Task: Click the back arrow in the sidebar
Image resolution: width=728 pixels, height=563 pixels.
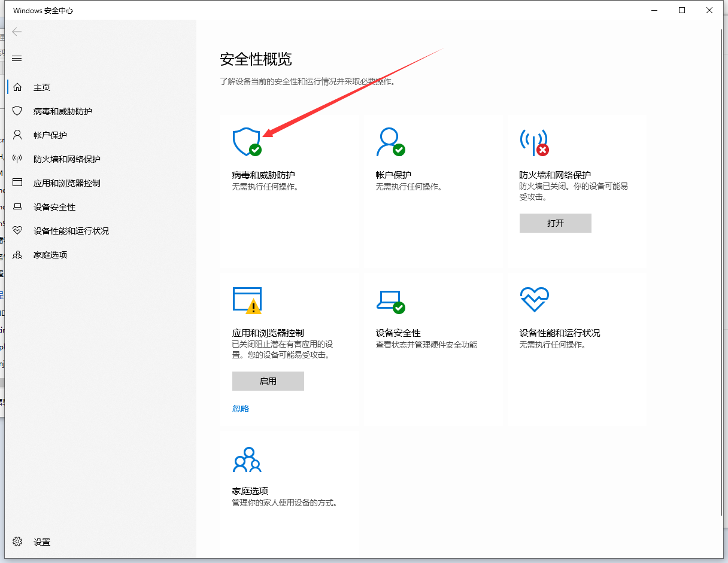Action: 17,32
